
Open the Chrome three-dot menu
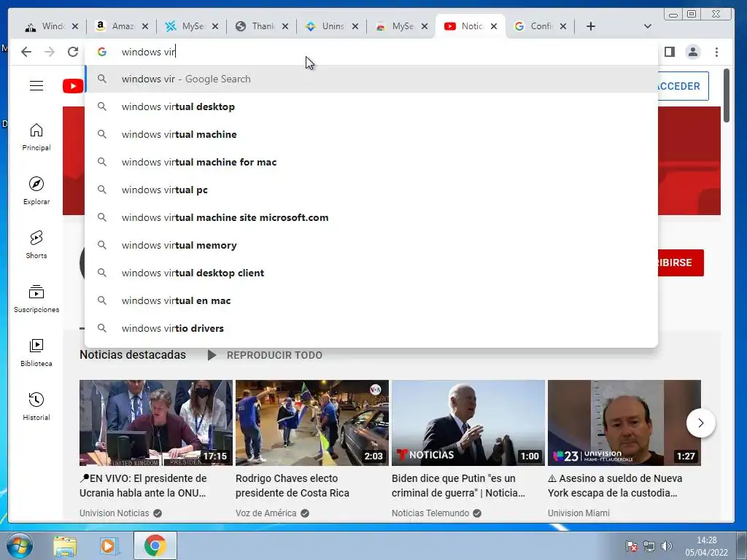(x=716, y=52)
